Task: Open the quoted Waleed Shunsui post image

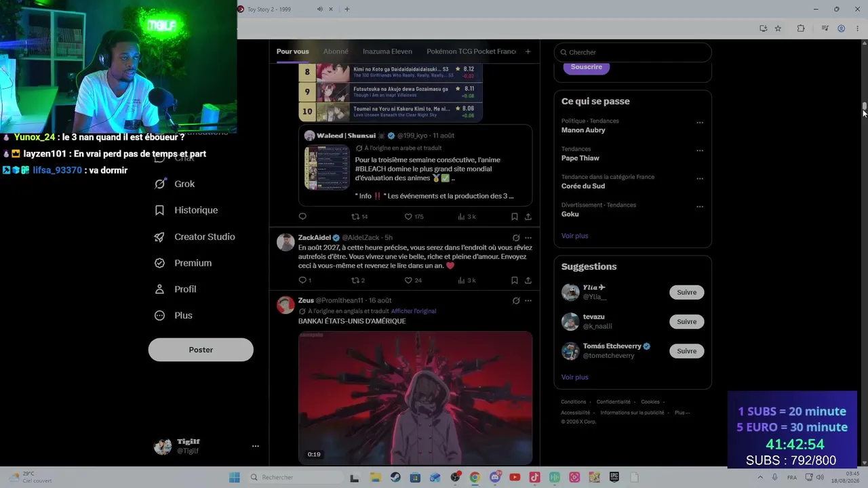Action: click(x=327, y=167)
